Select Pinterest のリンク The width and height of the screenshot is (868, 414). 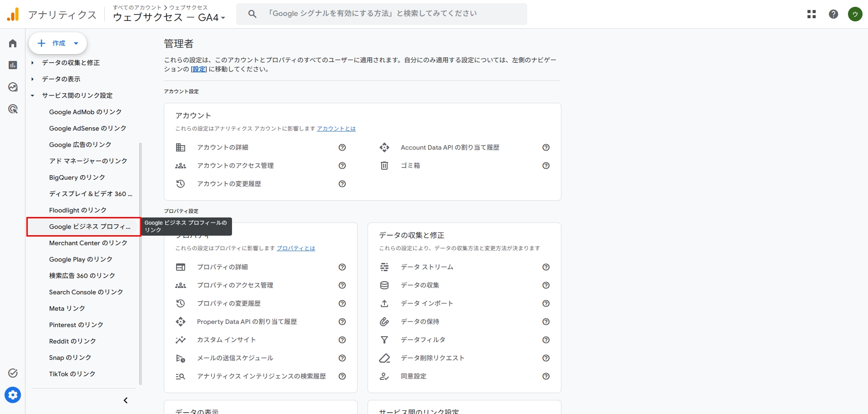tap(76, 325)
